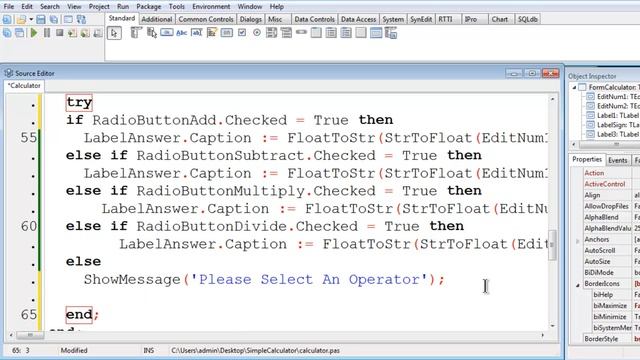Open the Tools menu
The image size is (640, 360).
click(x=177, y=7)
